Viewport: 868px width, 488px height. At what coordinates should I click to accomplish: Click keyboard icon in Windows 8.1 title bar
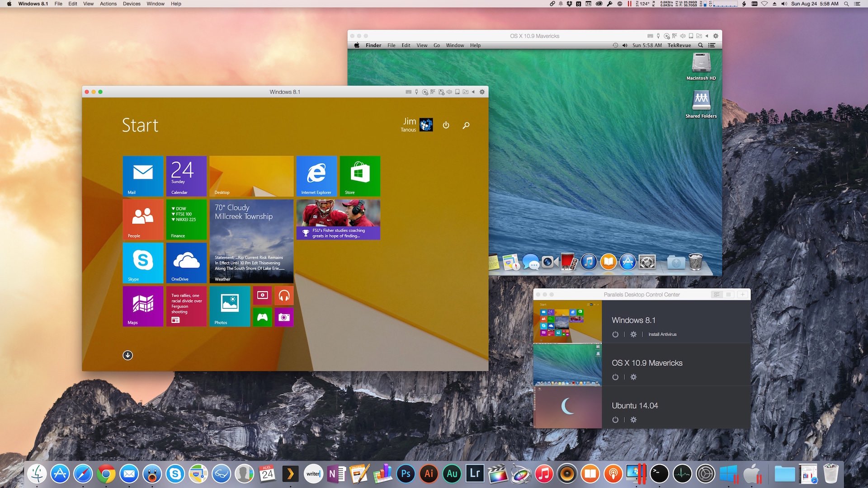[x=408, y=92]
